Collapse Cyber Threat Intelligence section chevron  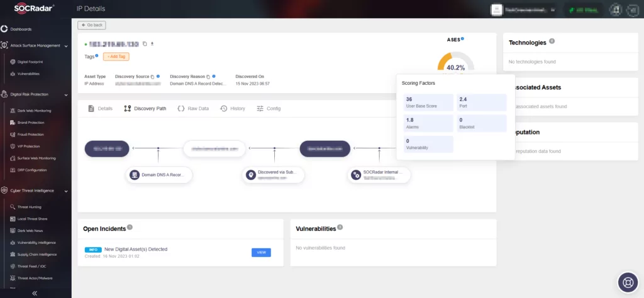pyautogui.click(x=66, y=191)
